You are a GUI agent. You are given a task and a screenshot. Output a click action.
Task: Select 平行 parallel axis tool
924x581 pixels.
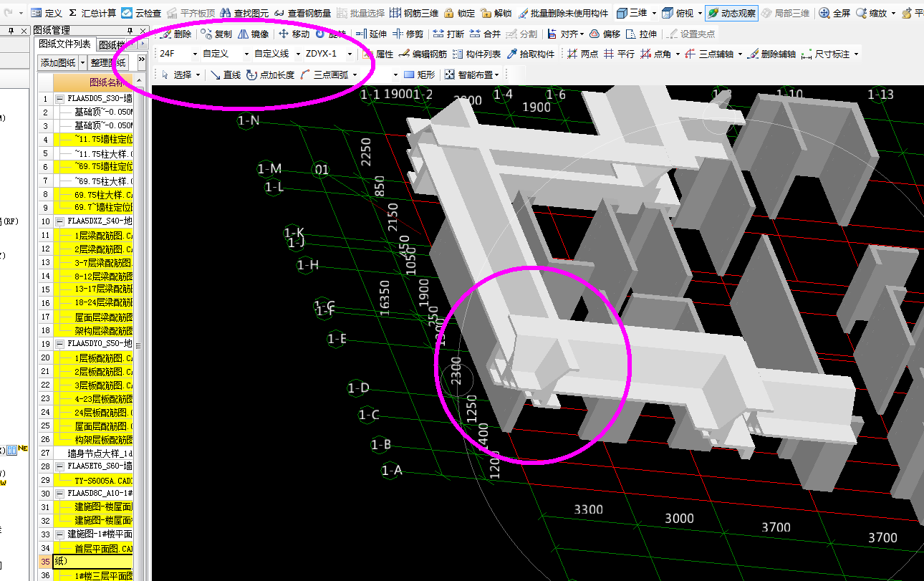[x=619, y=54]
